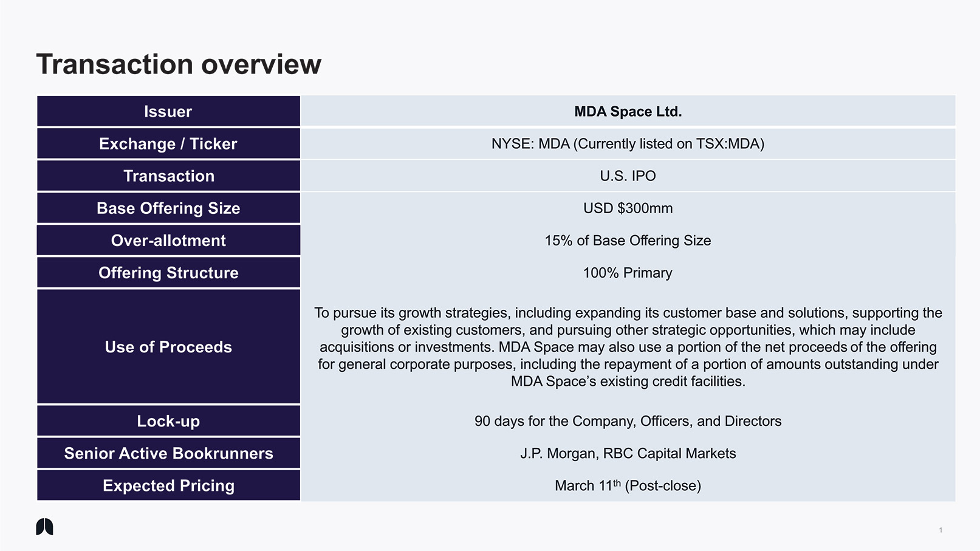Screen dimensions: 980x551
Task: Select the Exchange / Ticker header cell
Action: (168, 144)
